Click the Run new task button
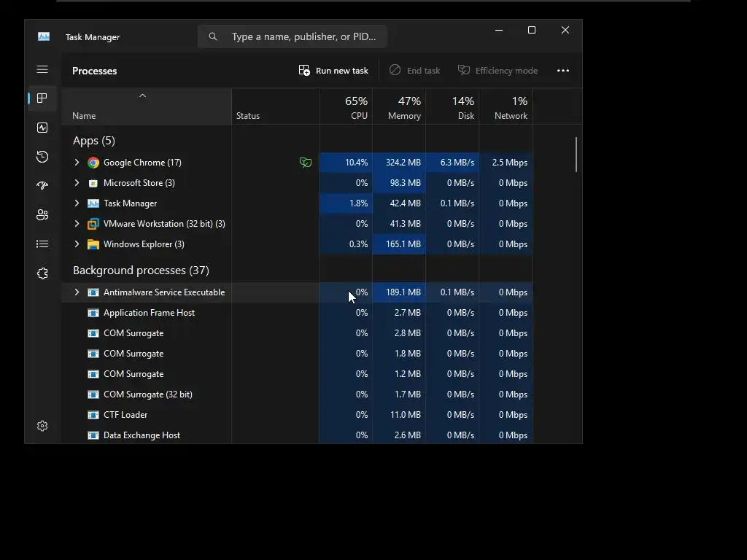This screenshot has height=560, width=747. [333, 71]
